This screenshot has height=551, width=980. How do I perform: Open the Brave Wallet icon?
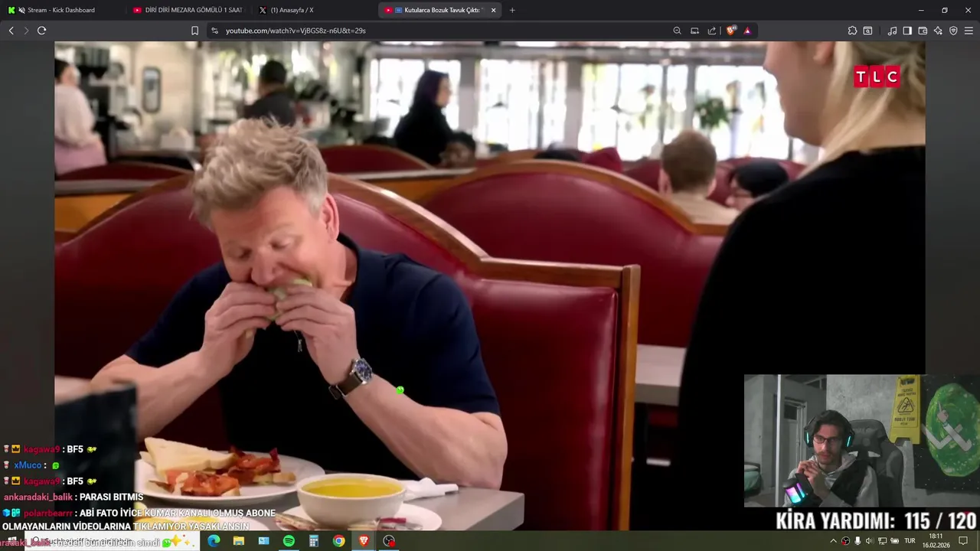click(x=923, y=31)
